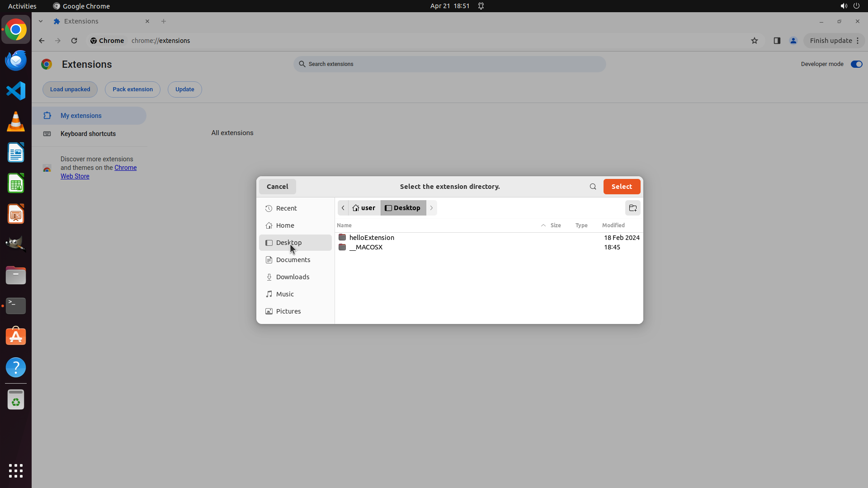
Task: Click the search icon in file dialog
Action: [x=593, y=187]
